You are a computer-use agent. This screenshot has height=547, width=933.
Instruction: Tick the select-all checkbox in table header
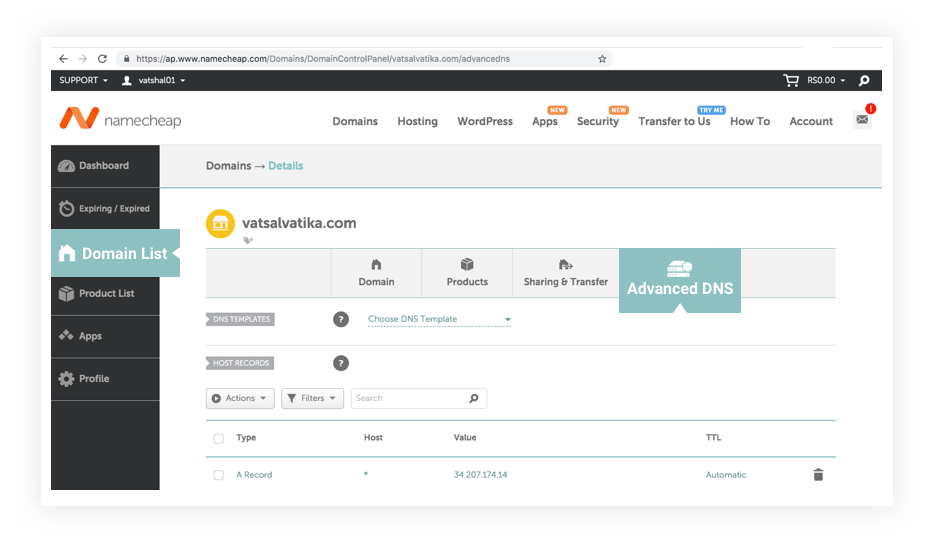click(x=219, y=439)
